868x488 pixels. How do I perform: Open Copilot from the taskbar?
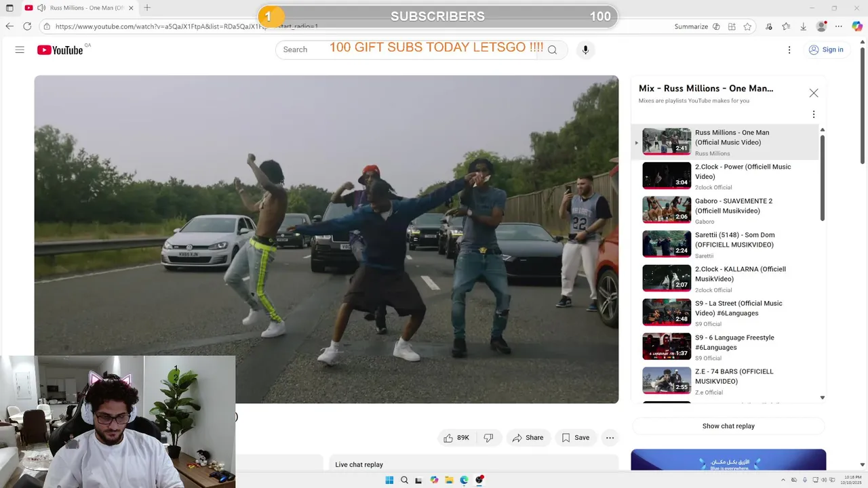tap(434, 480)
